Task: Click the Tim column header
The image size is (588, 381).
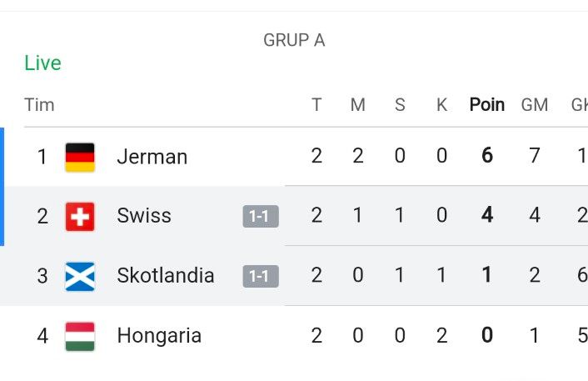Action: pos(39,105)
